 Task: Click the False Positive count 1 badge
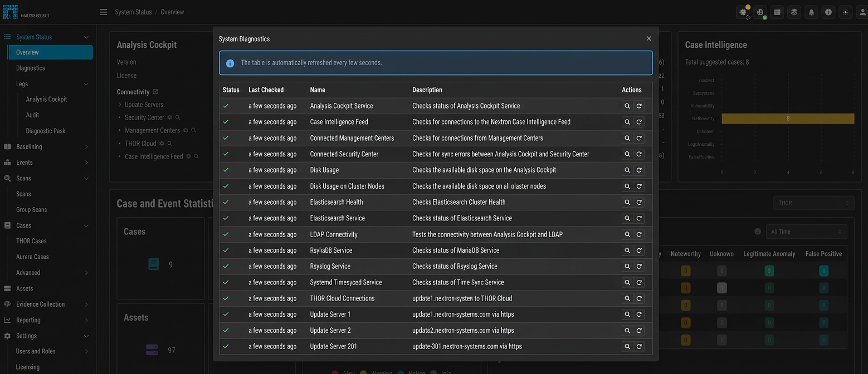823,271
